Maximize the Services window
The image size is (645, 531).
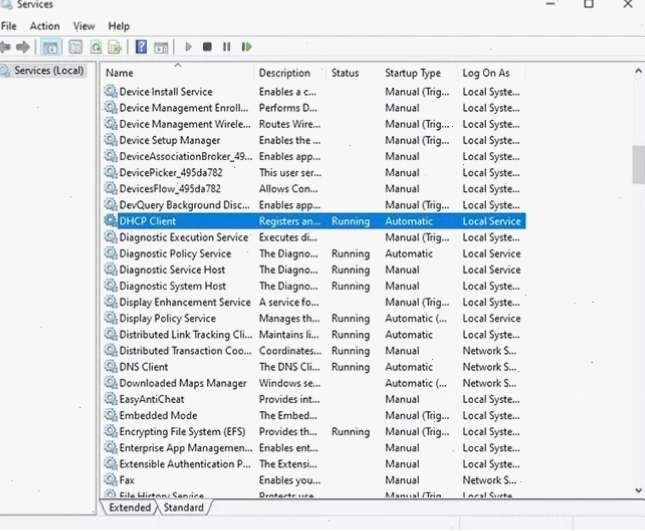pos(589,4)
